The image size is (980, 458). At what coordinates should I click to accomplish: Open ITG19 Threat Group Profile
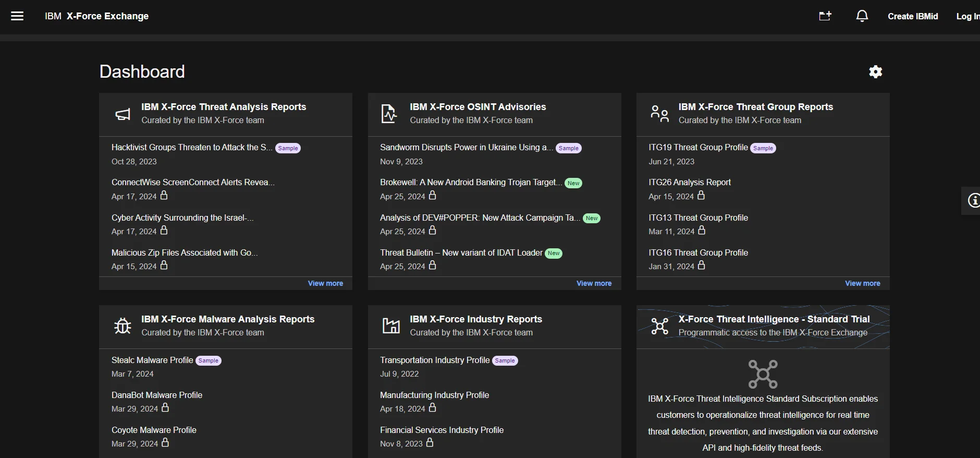pos(698,148)
